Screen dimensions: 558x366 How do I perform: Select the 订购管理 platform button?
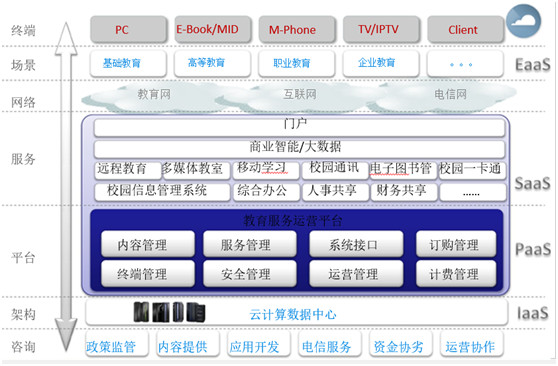[x=456, y=244]
